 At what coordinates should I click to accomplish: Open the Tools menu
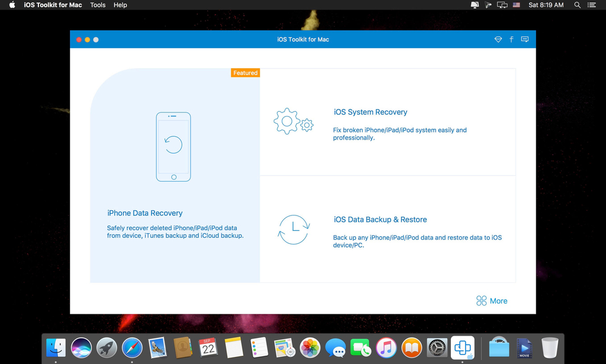click(x=98, y=5)
